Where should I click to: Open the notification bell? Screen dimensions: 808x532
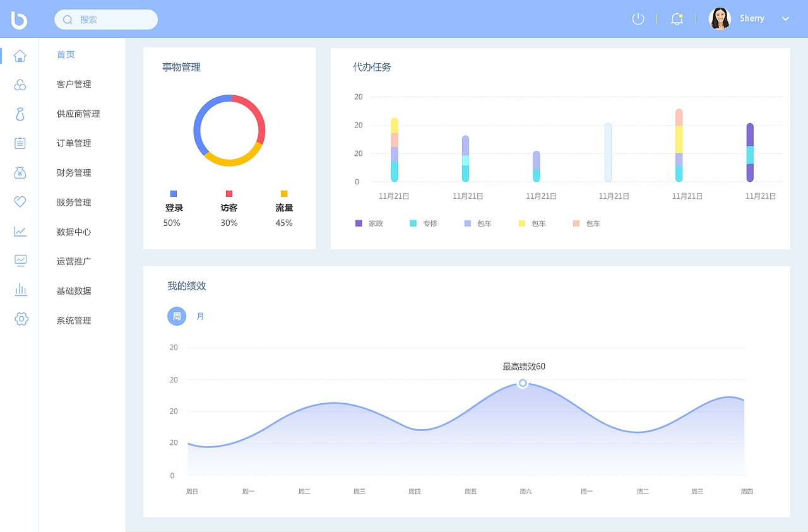click(x=677, y=19)
